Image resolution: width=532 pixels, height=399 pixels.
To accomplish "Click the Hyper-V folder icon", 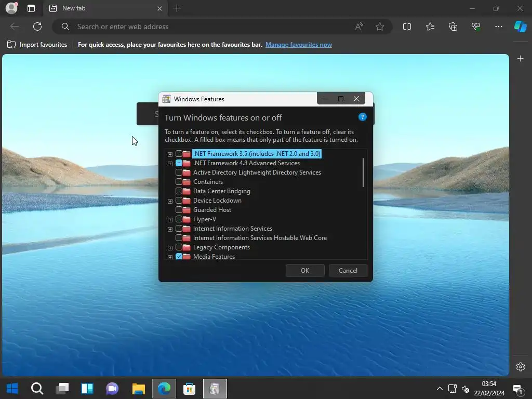I will tap(187, 219).
